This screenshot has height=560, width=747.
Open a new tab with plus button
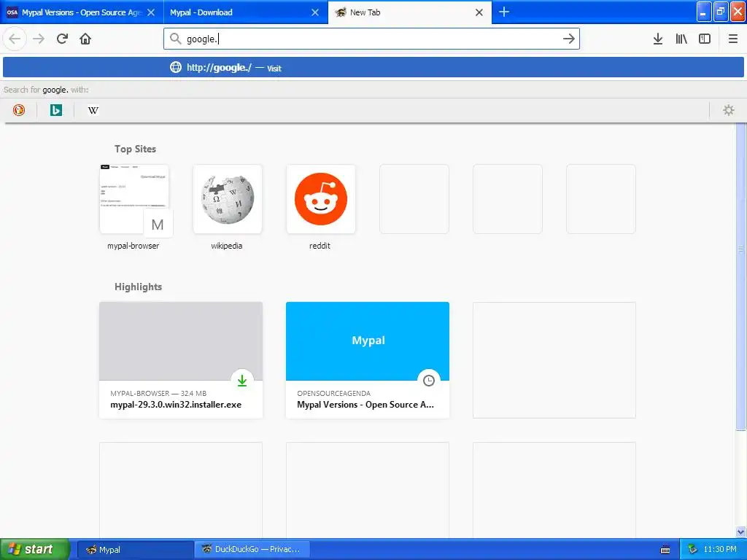point(504,12)
